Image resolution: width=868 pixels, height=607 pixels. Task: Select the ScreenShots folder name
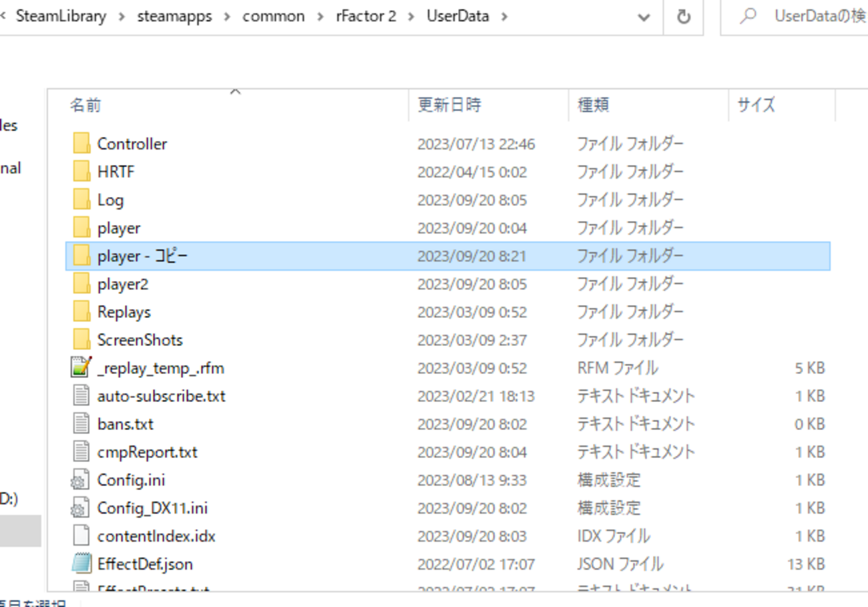pos(140,341)
